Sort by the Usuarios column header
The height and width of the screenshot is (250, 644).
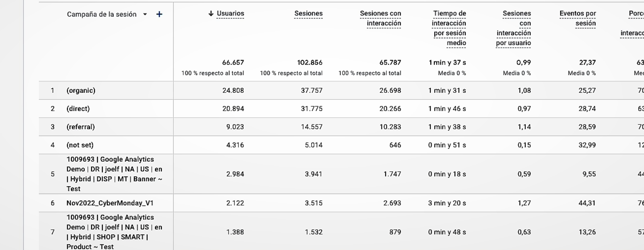(231, 14)
